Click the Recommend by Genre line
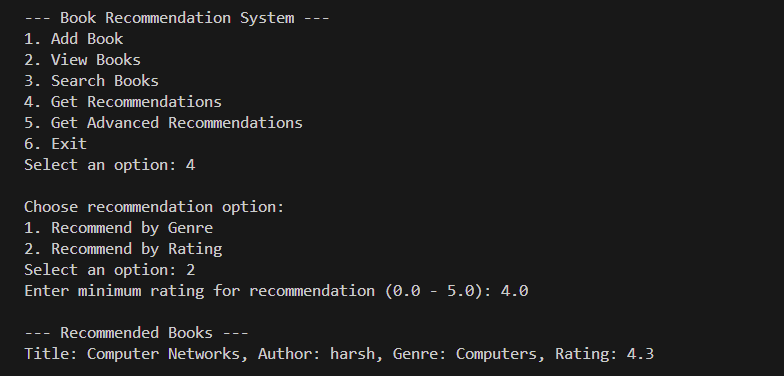Viewport: 784px width, 376px height. (118, 228)
